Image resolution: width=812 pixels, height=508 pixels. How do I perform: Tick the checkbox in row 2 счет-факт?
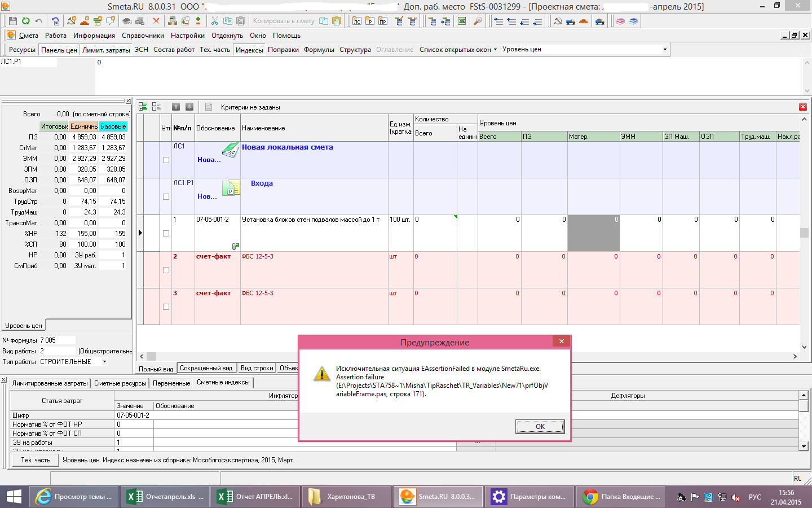[x=166, y=270]
